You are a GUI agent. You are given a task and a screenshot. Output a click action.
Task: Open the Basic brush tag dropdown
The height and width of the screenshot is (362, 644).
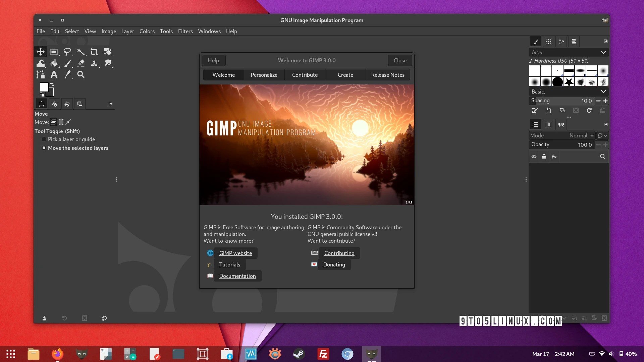pyautogui.click(x=603, y=92)
